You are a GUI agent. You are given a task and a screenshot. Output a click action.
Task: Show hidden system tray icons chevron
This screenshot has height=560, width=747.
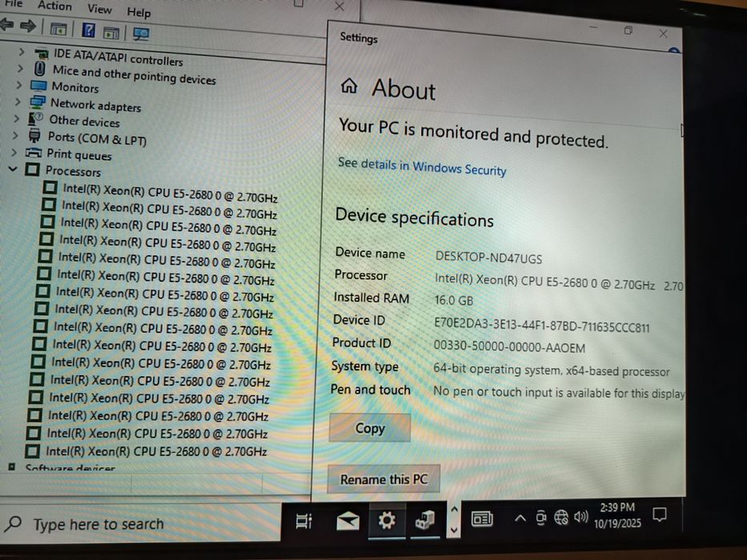(520, 518)
